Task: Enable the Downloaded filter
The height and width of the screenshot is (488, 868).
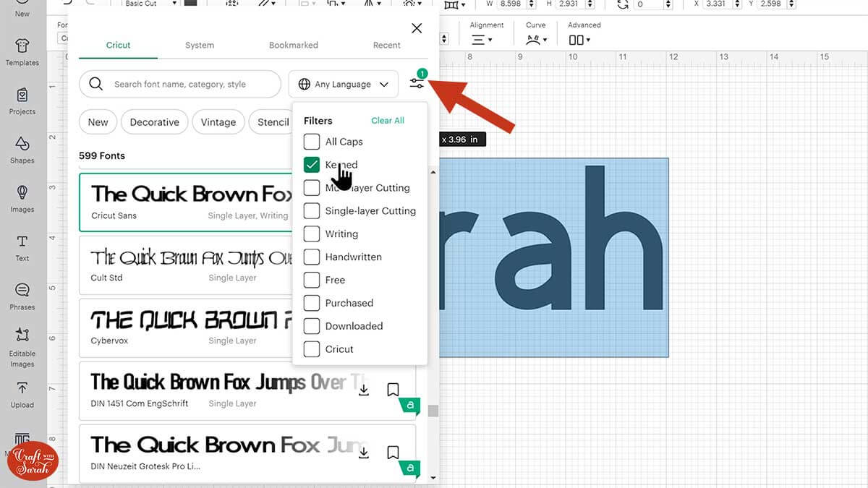Action: (x=312, y=326)
